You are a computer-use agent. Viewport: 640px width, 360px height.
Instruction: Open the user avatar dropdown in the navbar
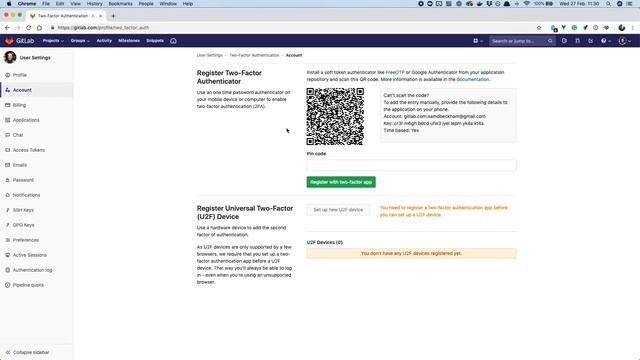pyautogui.click(x=624, y=41)
